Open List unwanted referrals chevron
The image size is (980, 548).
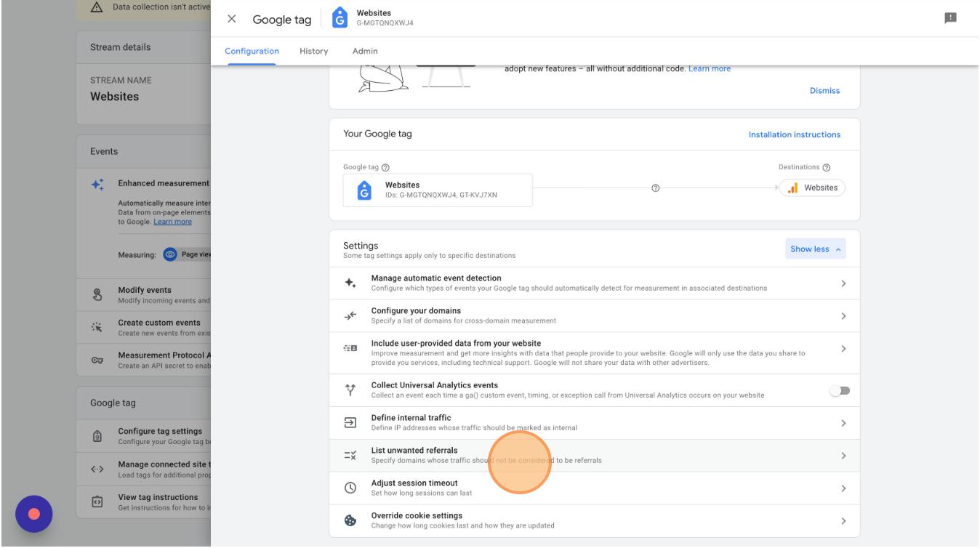click(843, 456)
